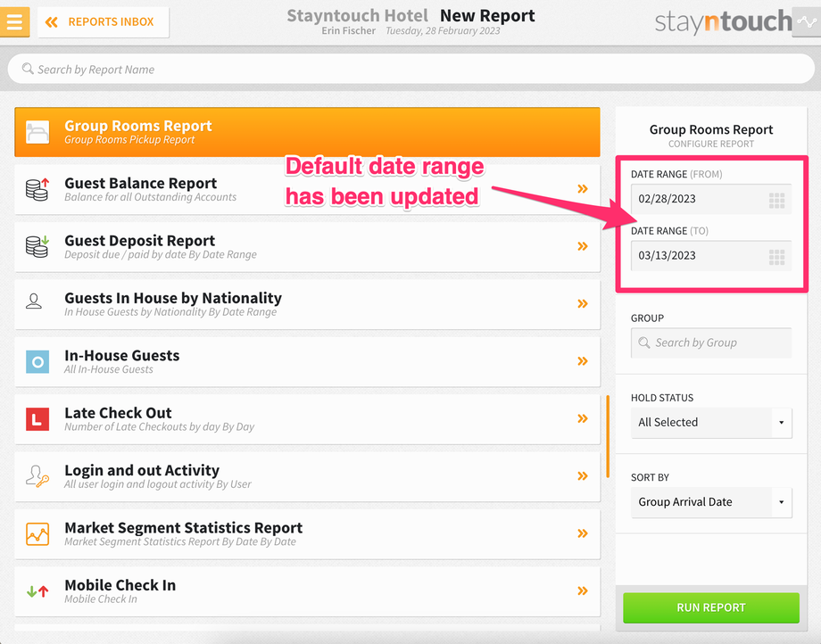Select Market Segment Statistics Report title
The width and height of the screenshot is (821, 644).
[183, 528]
